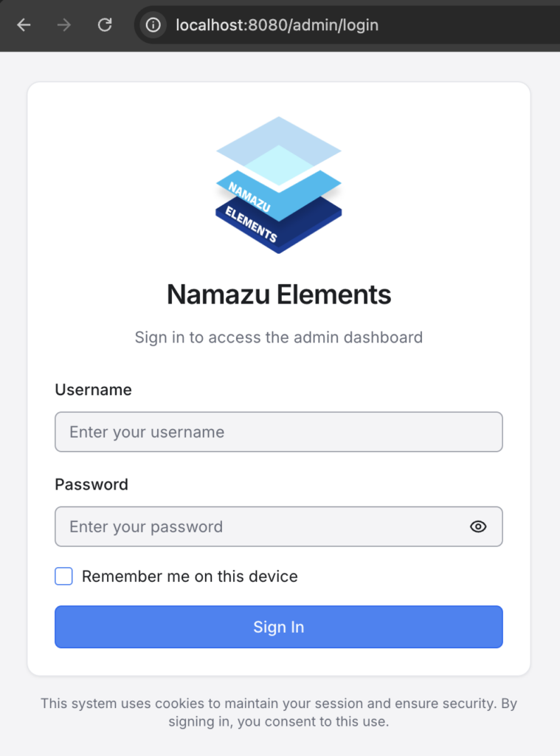Click the Username field label

[93, 390]
